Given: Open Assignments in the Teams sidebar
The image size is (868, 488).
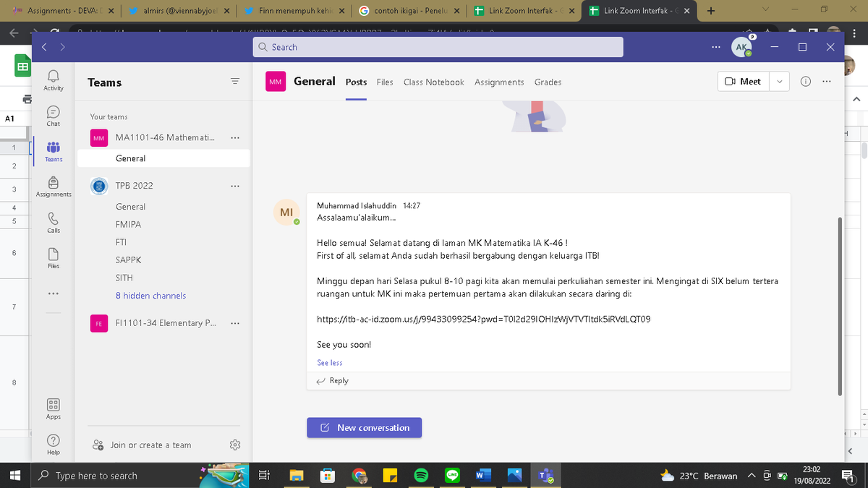Looking at the screenshot, I should click(x=54, y=187).
